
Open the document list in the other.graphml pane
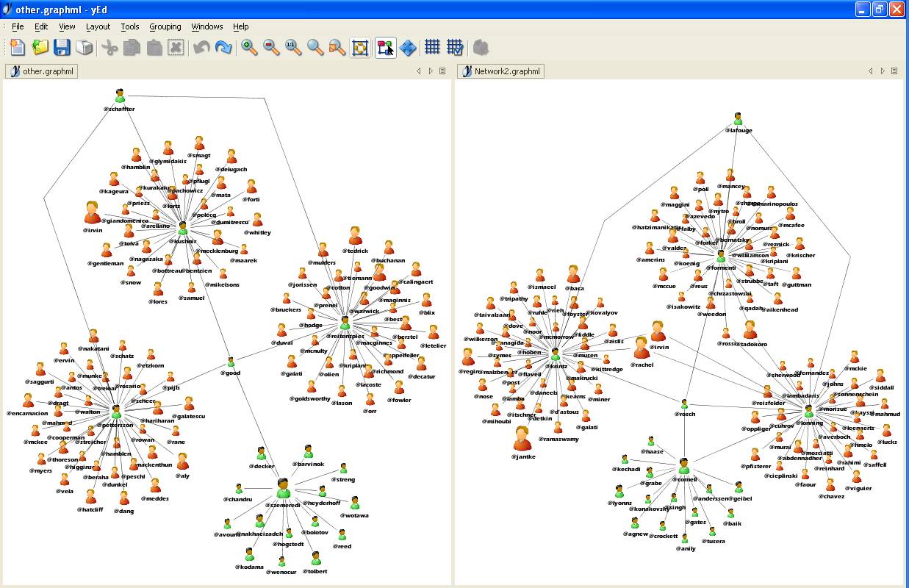[x=442, y=71]
